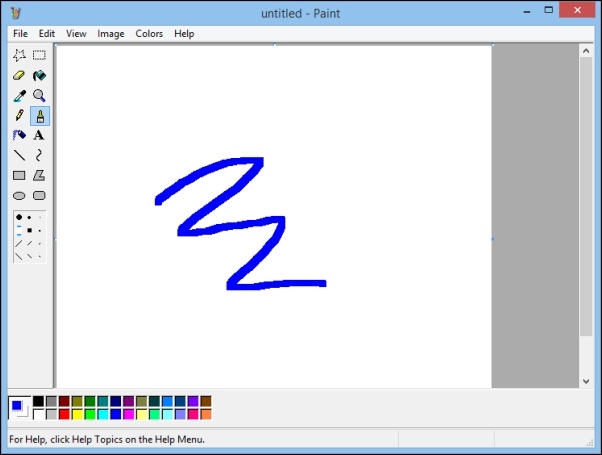Screen dimensions: 602x455
Task: Click the vertical scrollbar down arrow
Action: click(x=586, y=381)
